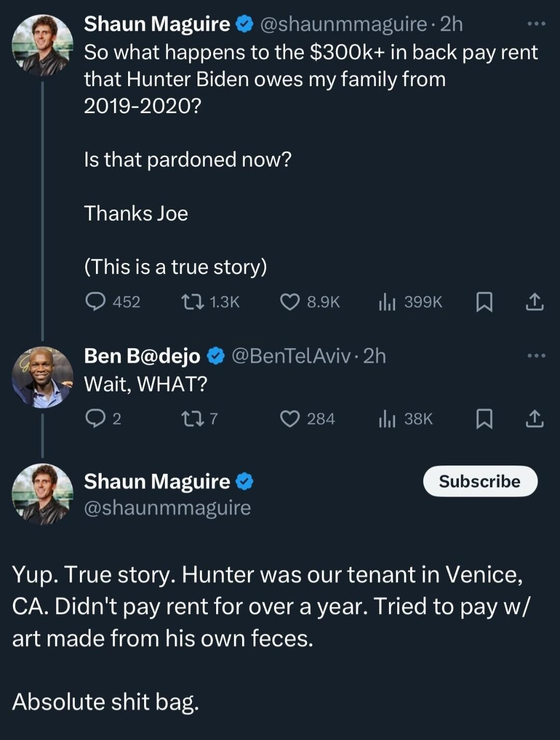Click Ben B@dejo's verified checkmark
The image size is (560, 740).
215,356
